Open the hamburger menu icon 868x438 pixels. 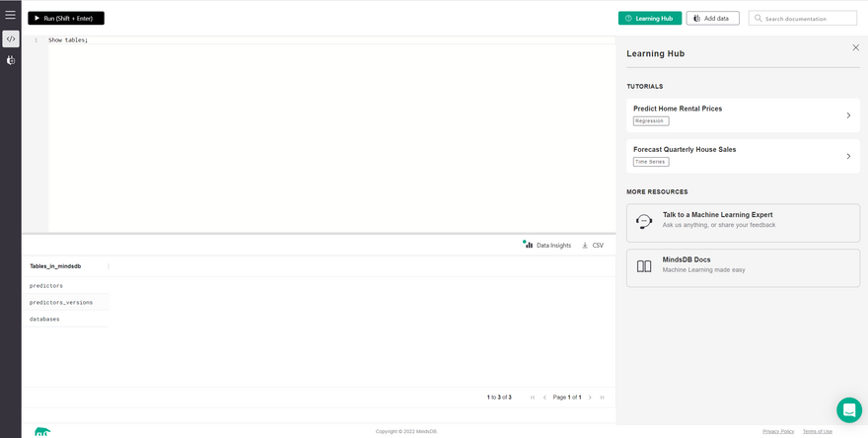(10, 15)
